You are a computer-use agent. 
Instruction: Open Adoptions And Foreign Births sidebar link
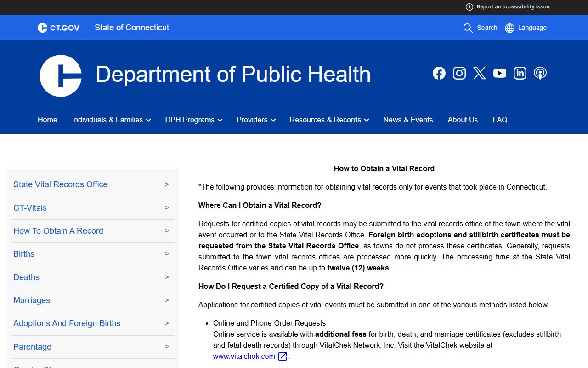point(67,323)
